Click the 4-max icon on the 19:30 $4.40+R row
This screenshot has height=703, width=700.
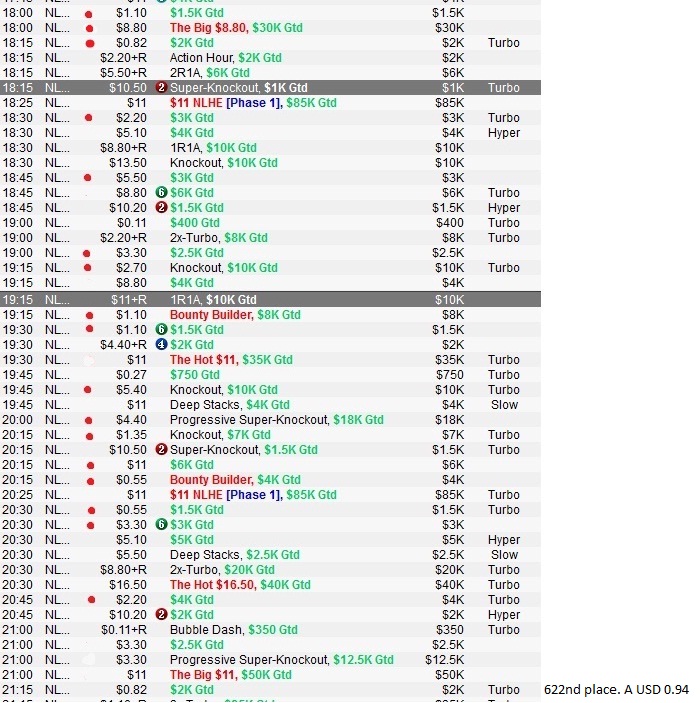click(x=161, y=344)
